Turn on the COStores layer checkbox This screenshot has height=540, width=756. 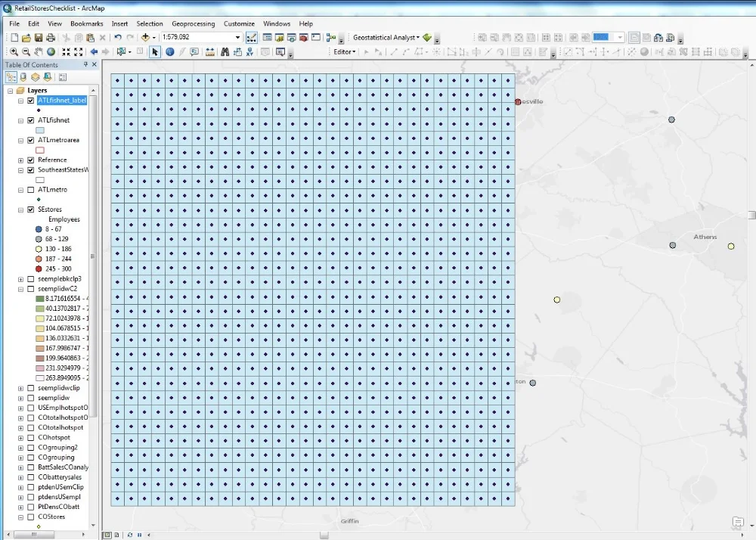[x=31, y=517]
